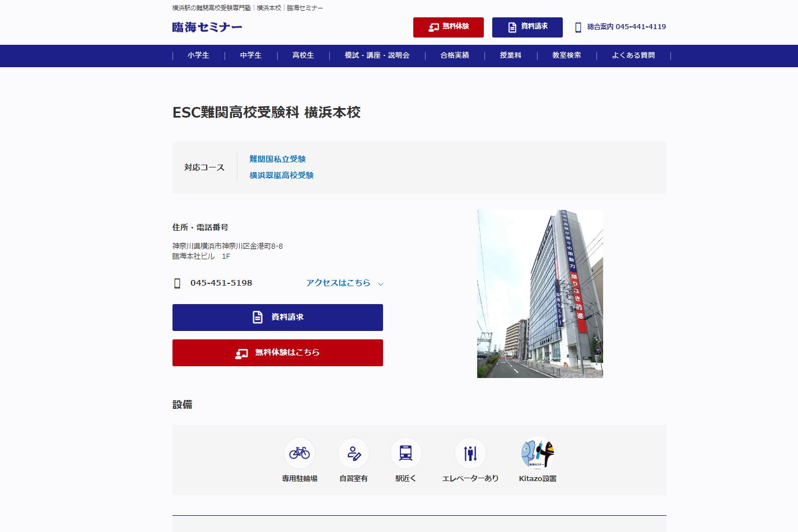The image size is (798, 532).
Task: Open the 模試・講座・説明会 menu
Action: pos(377,55)
